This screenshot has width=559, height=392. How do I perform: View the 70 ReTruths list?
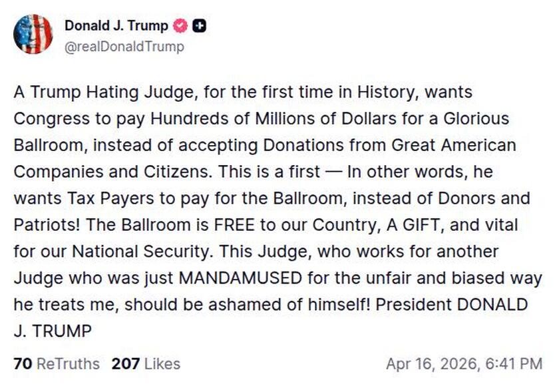[57, 364]
